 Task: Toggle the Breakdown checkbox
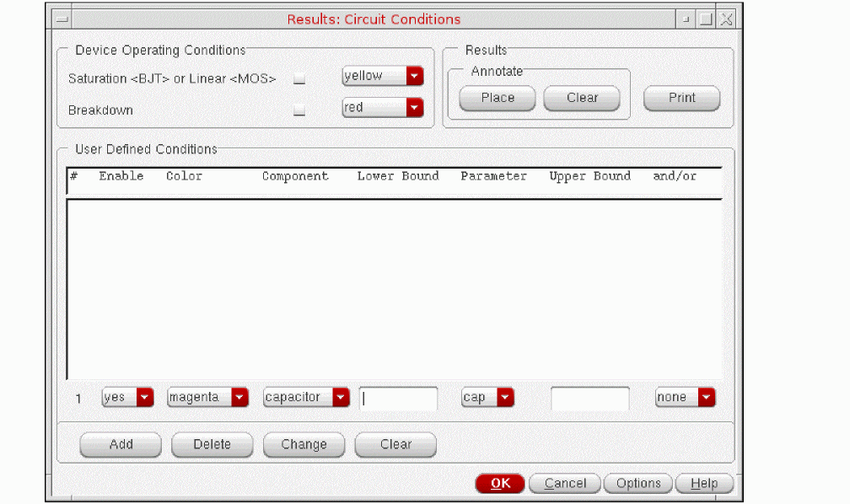tap(299, 110)
